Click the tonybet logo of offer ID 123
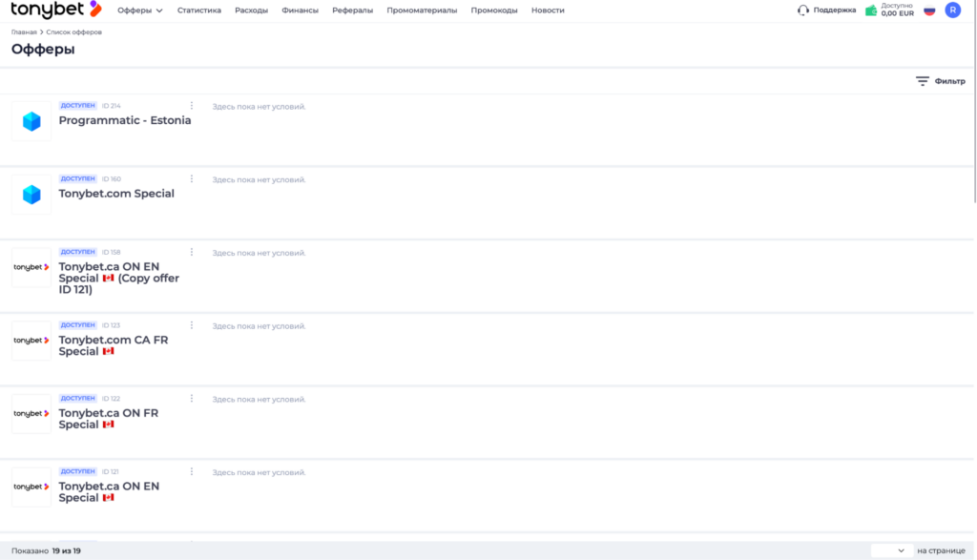 [x=31, y=341]
